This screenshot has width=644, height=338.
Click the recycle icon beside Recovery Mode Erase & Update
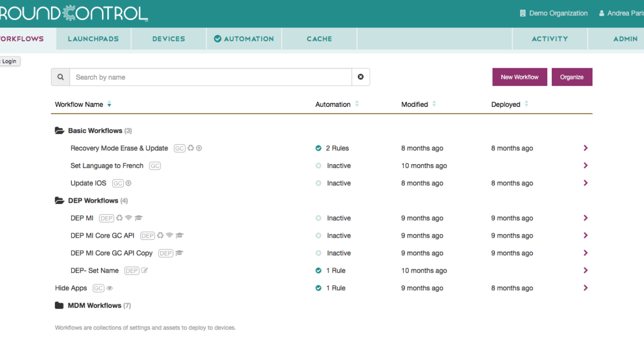tap(191, 148)
